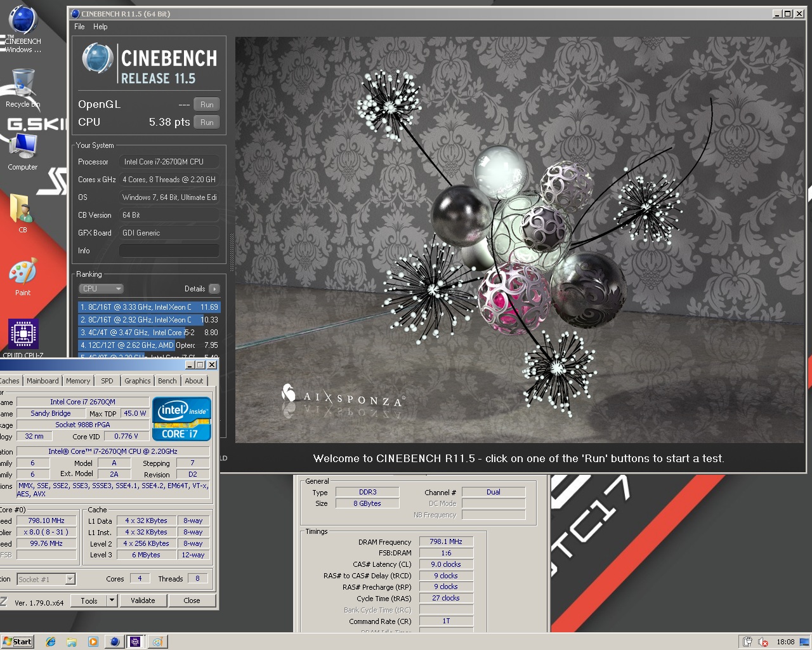Screen dimensions: 812x650
Task: Open the Start menu
Action: coord(18,642)
